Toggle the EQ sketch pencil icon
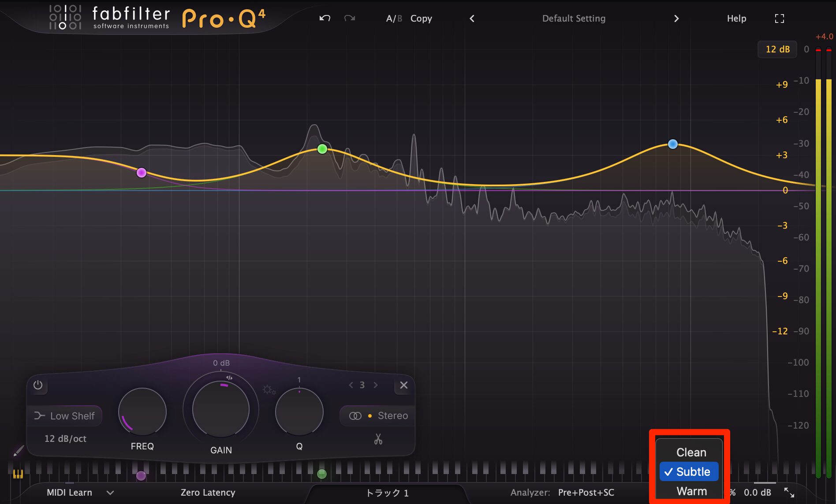This screenshot has height=504, width=836. 18,451
